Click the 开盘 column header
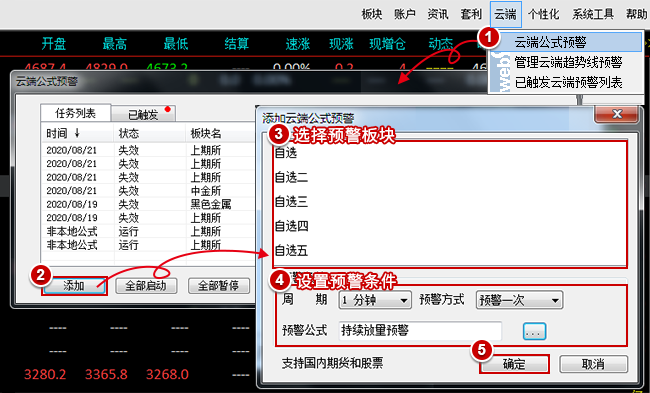 coord(53,44)
